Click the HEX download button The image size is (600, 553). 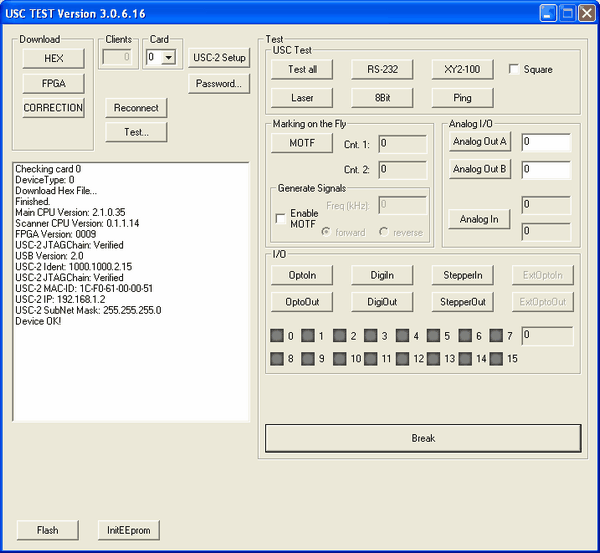point(54,59)
